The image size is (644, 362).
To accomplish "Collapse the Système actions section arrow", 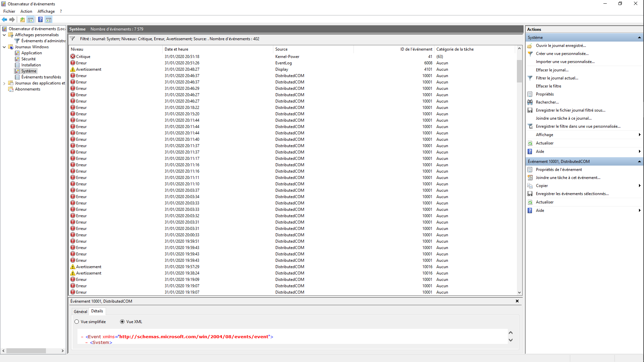I will coord(639,38).
